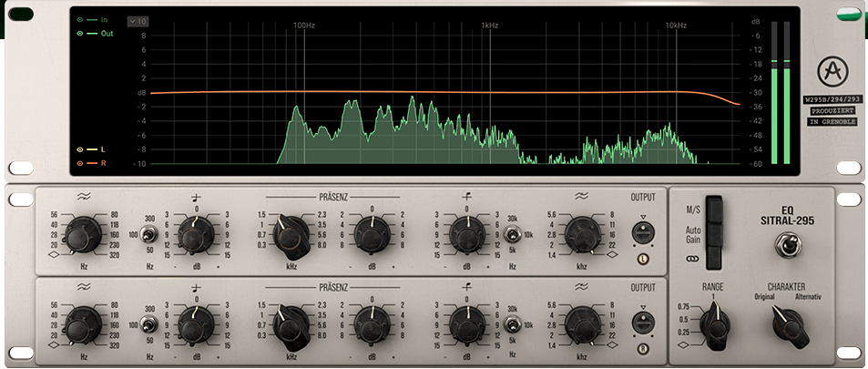This screenshot has width=868, height=369.
Task: Click the L channel Präsenz dB gain knob
Action: click(372, 234)
